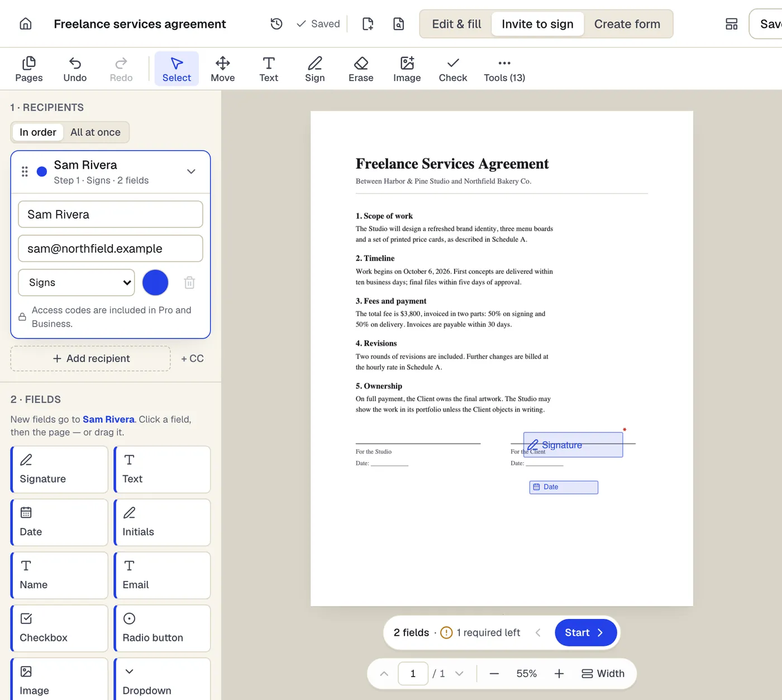Open the Pages panel

pos(29,69)
